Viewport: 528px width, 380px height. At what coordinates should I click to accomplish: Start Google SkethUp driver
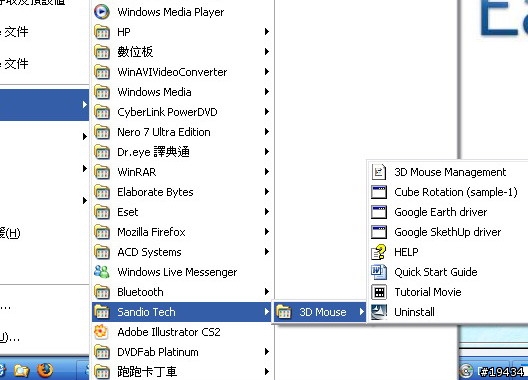(x=448, y=232)
